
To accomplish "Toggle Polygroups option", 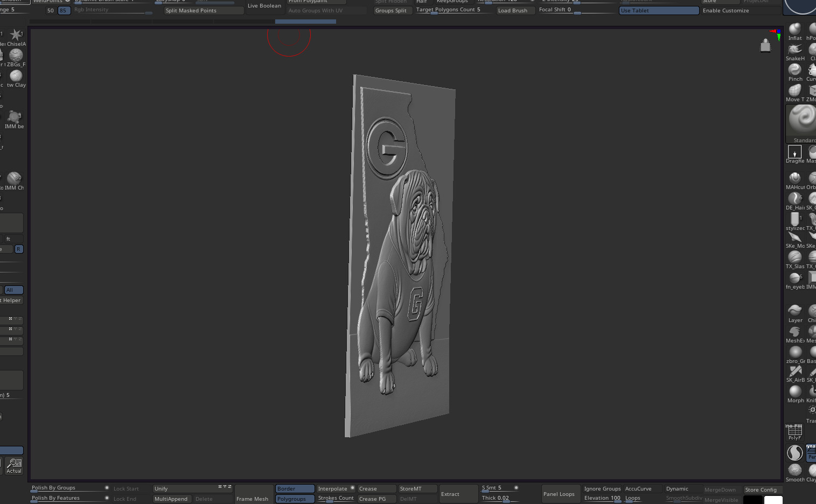I will pyautogui.click(x=295, y=499).
